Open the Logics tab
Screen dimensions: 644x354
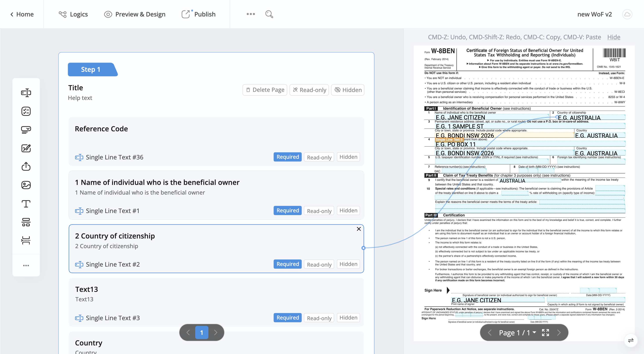[x=73, y=14]
